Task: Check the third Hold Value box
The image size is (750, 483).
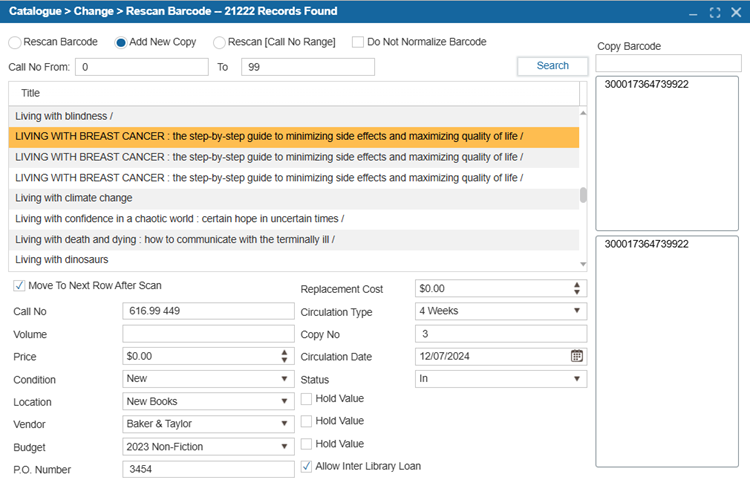Action: 306,444
